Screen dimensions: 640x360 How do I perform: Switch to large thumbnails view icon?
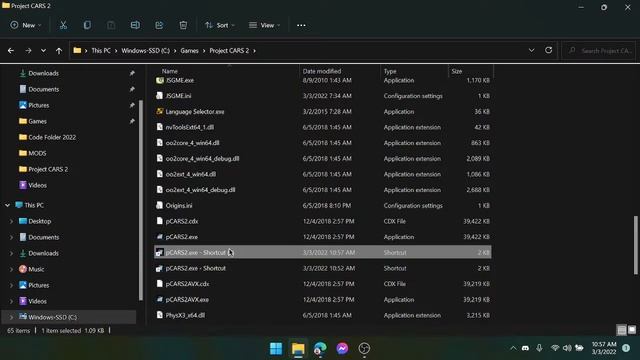[x=632, y=329]
